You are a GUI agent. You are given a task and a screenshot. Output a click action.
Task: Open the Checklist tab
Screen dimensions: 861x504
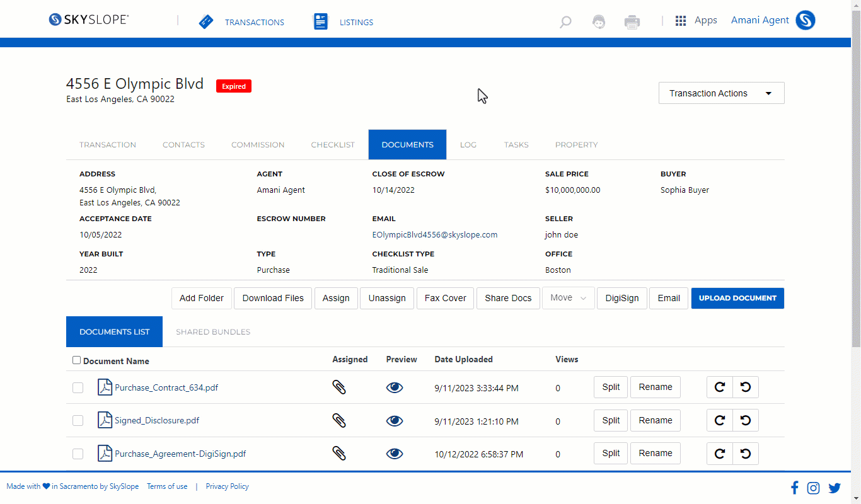[333, 145]
